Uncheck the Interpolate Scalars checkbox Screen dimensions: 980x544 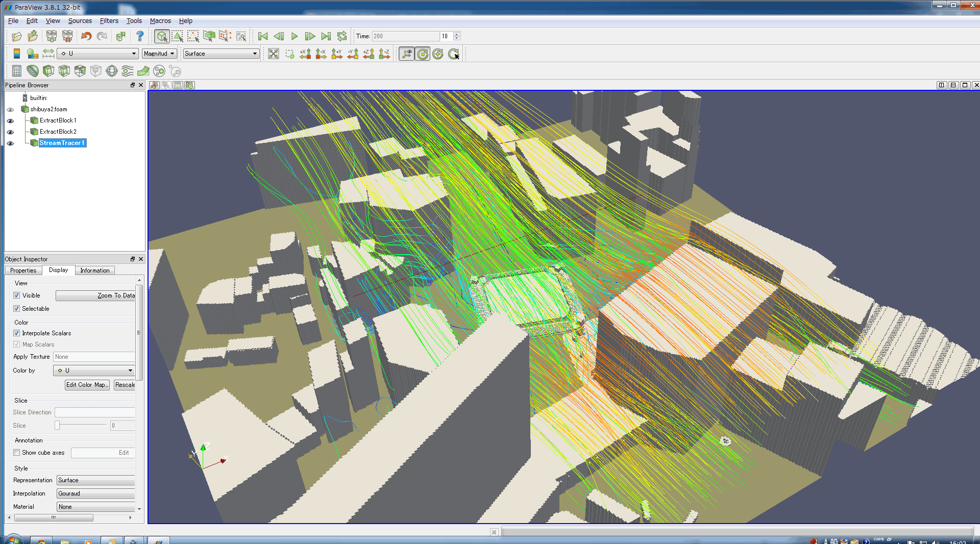coord(17,333)
